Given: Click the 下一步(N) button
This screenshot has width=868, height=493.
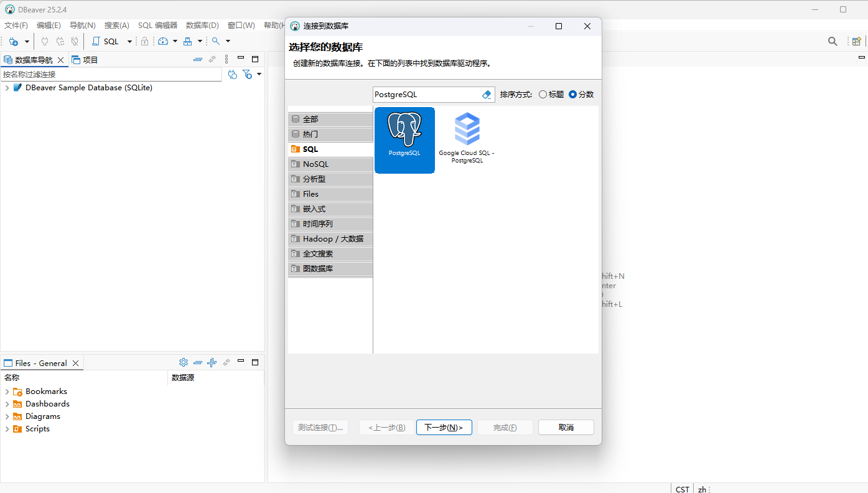Looking at the screenshot, I should [444, 428].
